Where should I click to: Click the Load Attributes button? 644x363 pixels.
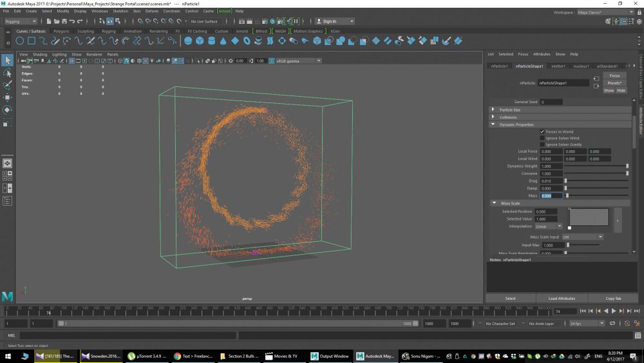pyautogui.click(x=562, y=299)
